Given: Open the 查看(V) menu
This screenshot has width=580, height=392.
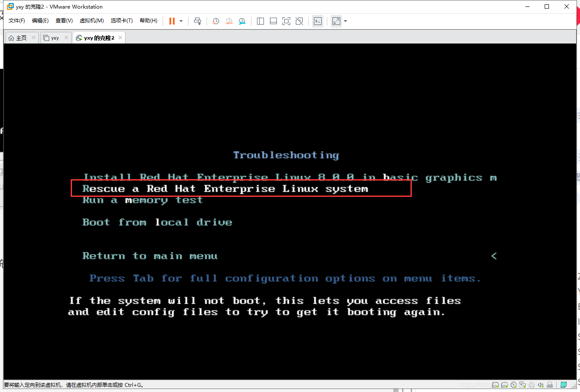Looking at the screenshot, I should tap(64, 21).
